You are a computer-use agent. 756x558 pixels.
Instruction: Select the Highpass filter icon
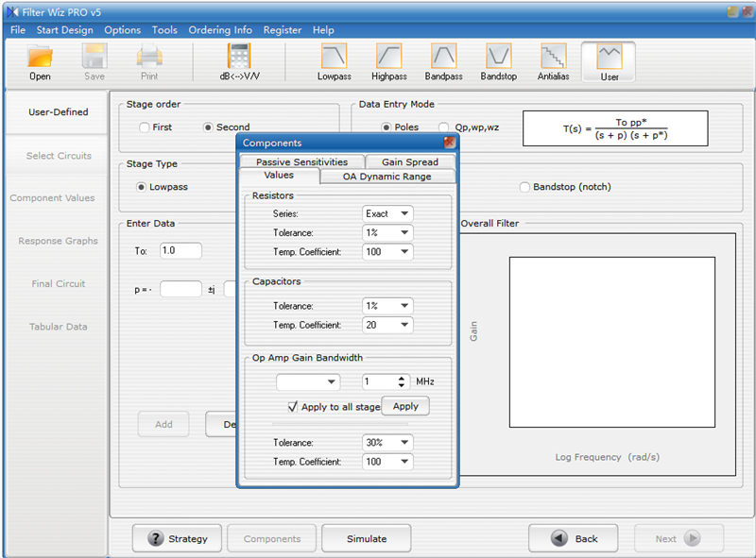(389, 57)
